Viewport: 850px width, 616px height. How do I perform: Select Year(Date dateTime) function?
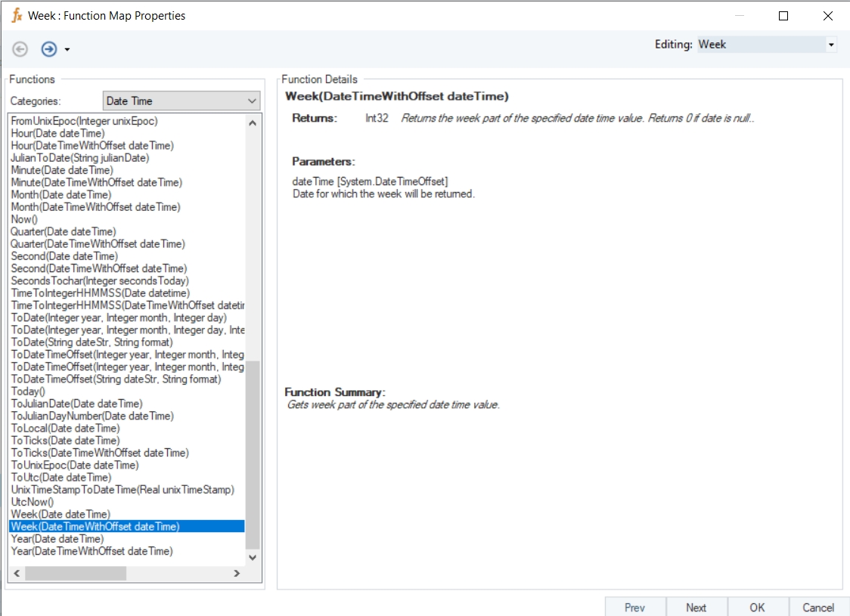pos(57,539)
